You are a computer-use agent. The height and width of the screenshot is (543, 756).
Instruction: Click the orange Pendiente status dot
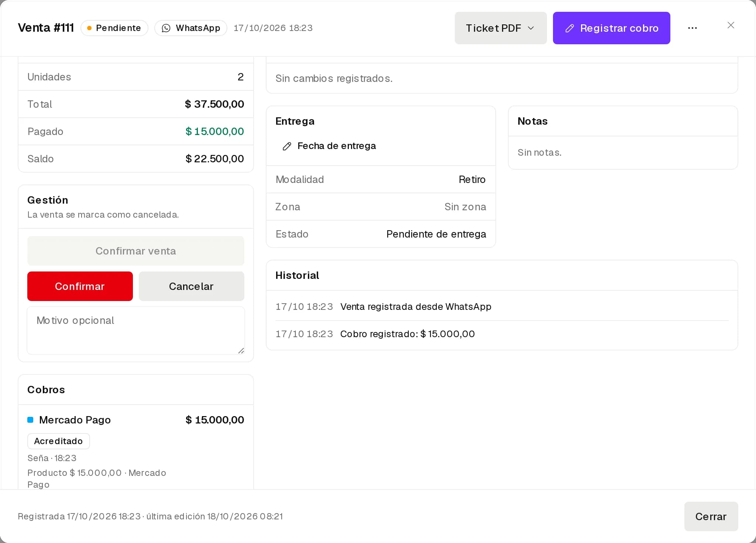[x=89, y=28]
